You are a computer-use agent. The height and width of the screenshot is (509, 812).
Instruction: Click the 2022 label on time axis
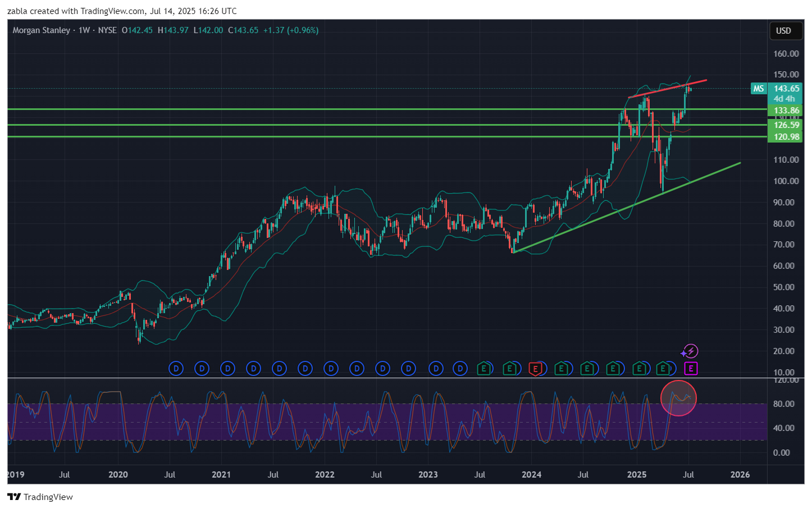tap(325, 475)
